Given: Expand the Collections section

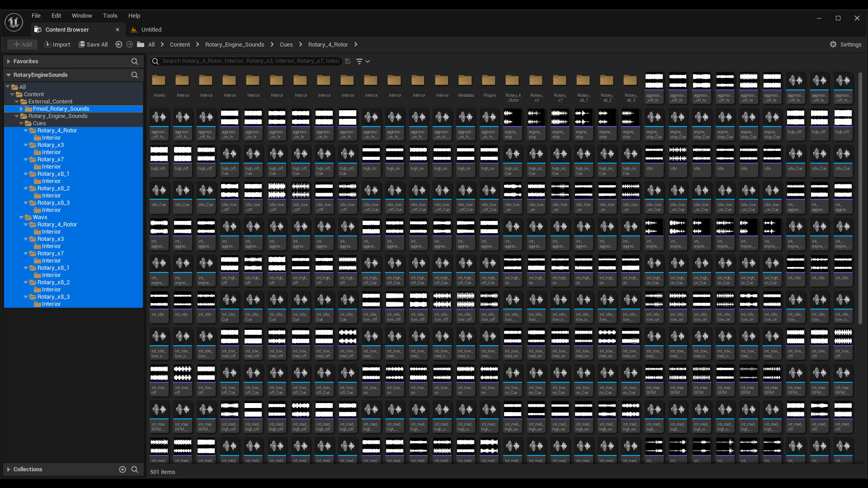Looking at the screenshot, I should click(x=9, y=469).
